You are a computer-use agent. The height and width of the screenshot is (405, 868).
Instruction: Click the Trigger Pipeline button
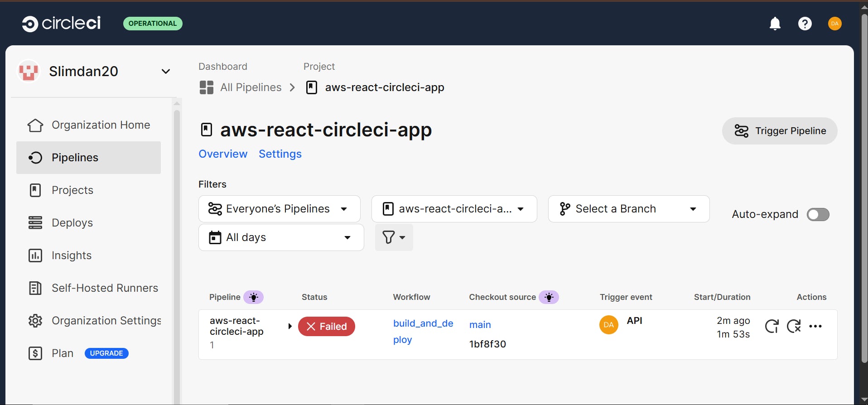780,131
